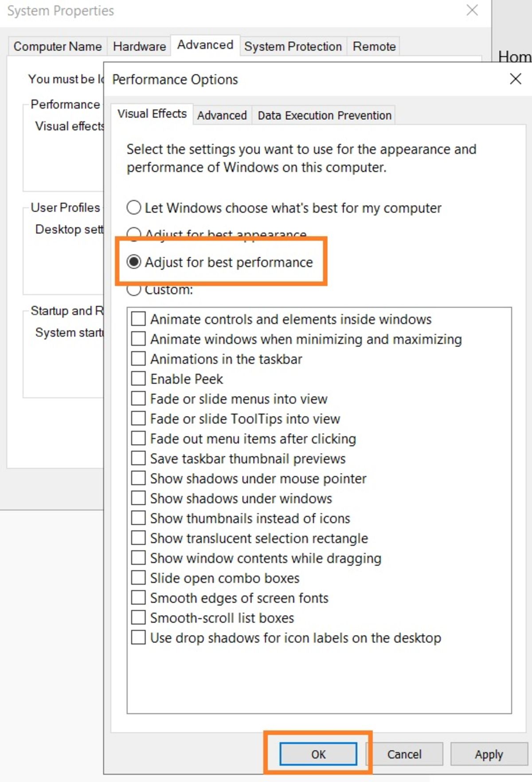The image size is (532, 782).
Task: Open the System Protection tab
Action: click(x=293, y=46)
